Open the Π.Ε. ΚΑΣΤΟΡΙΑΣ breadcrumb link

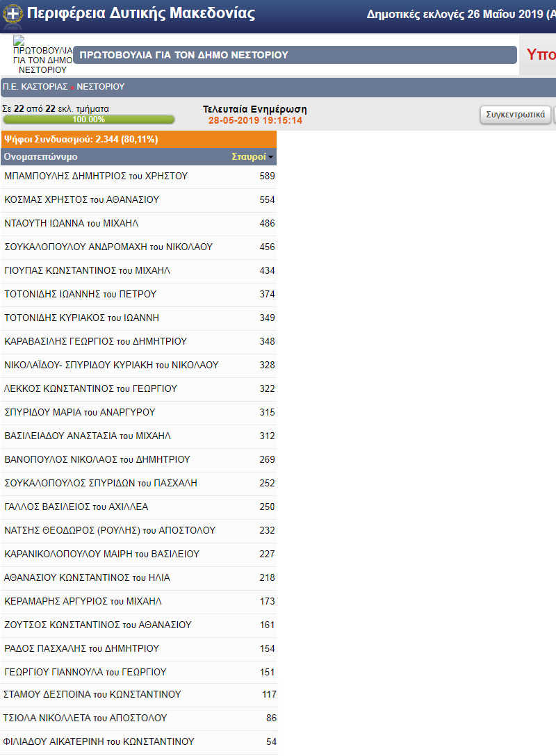click(x=35, y=87)
